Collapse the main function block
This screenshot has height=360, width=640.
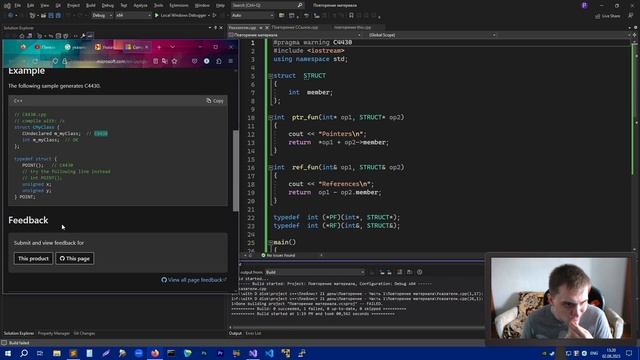click(x=270, y=242)
